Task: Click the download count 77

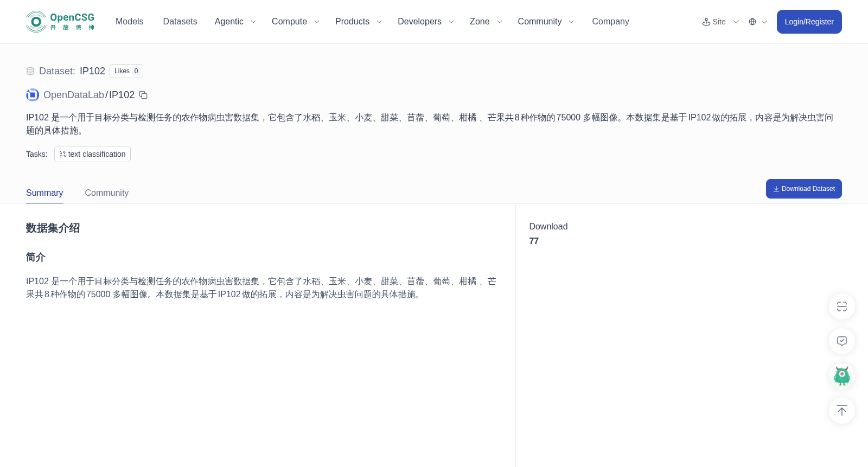Action: pos(534,241)
